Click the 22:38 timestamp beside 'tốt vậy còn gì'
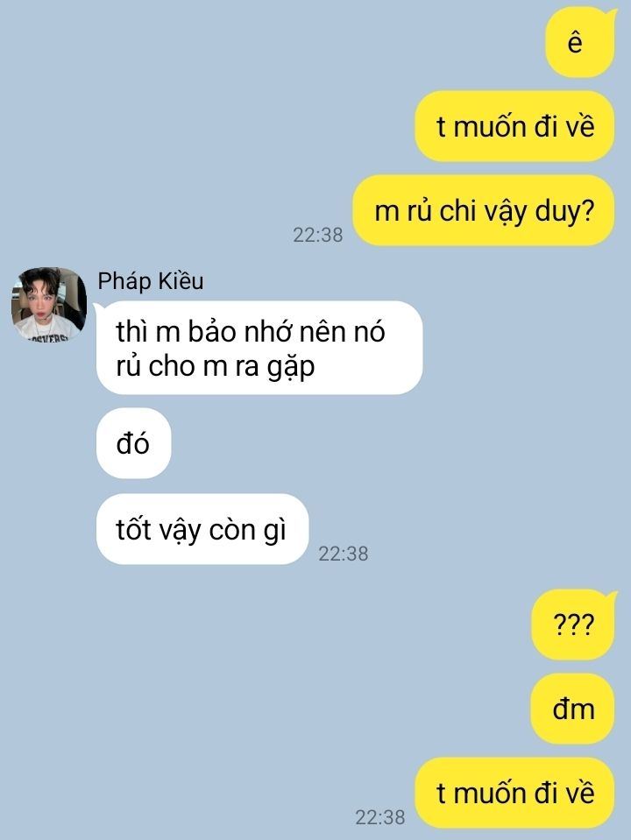 [x=344, y=554]
